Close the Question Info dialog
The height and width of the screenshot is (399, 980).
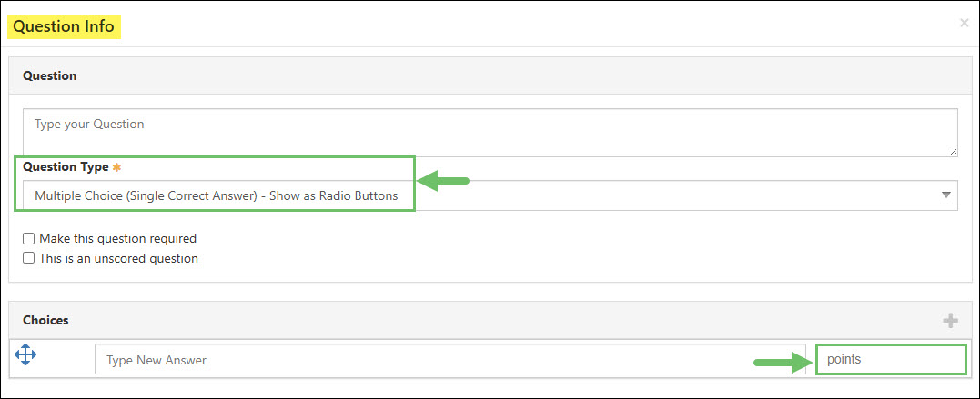coord(964,23)
